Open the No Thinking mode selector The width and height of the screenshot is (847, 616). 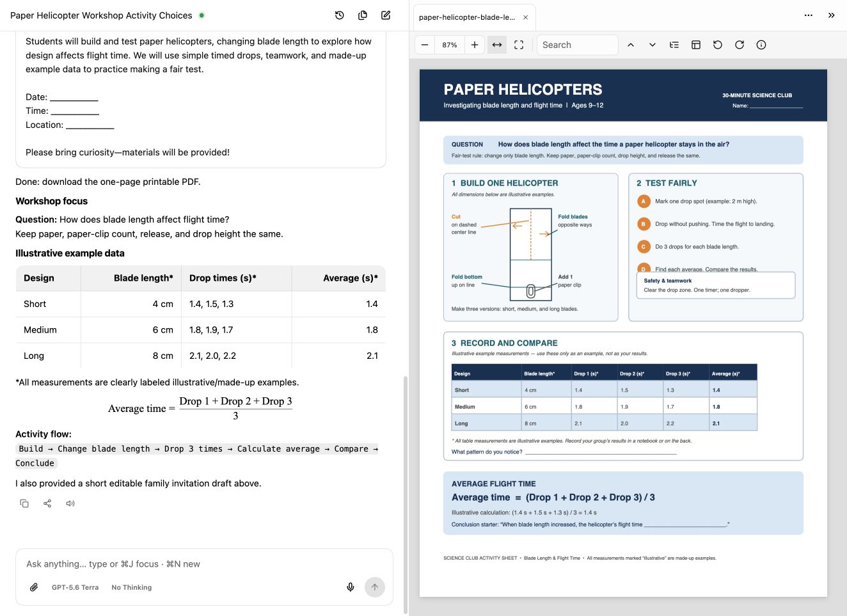coord(132,587)
